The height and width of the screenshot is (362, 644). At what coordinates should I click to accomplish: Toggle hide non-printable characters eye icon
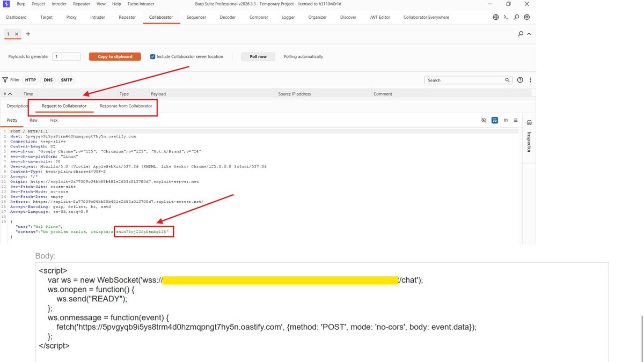pos(484,120)
